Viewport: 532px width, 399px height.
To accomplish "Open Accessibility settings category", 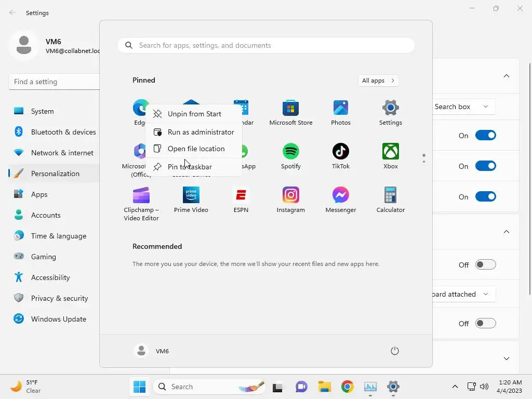I will click(54, 277).
